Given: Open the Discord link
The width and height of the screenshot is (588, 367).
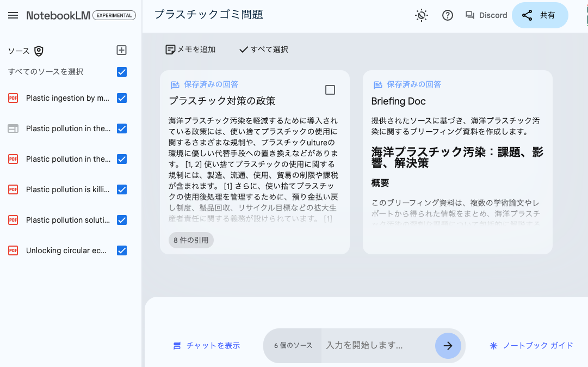Looking at the screenshot, I should point(486,15).
